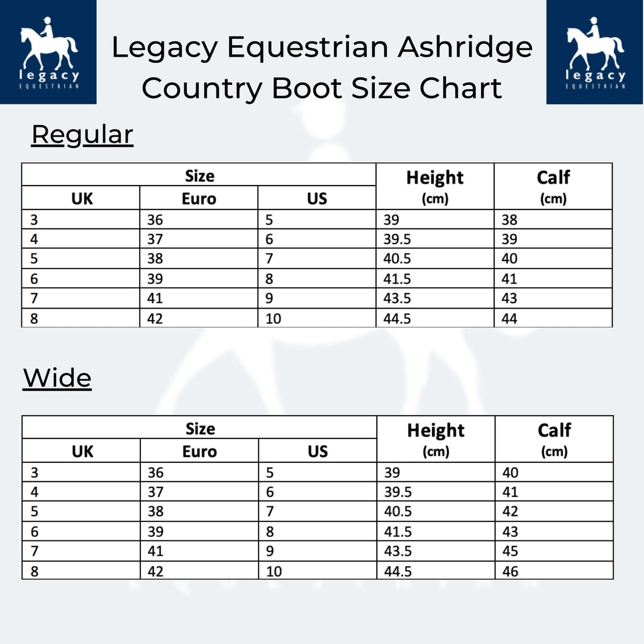Image resolution: width=644 pixels, height=644 pixels.
Task: Click the Size header in the Regular table
Action: 199,176
